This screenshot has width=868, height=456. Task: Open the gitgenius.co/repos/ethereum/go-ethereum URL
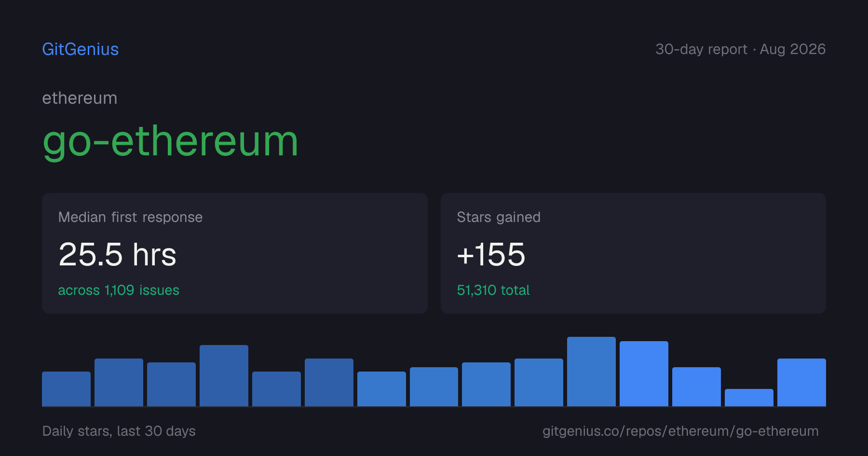pos(680,431)
